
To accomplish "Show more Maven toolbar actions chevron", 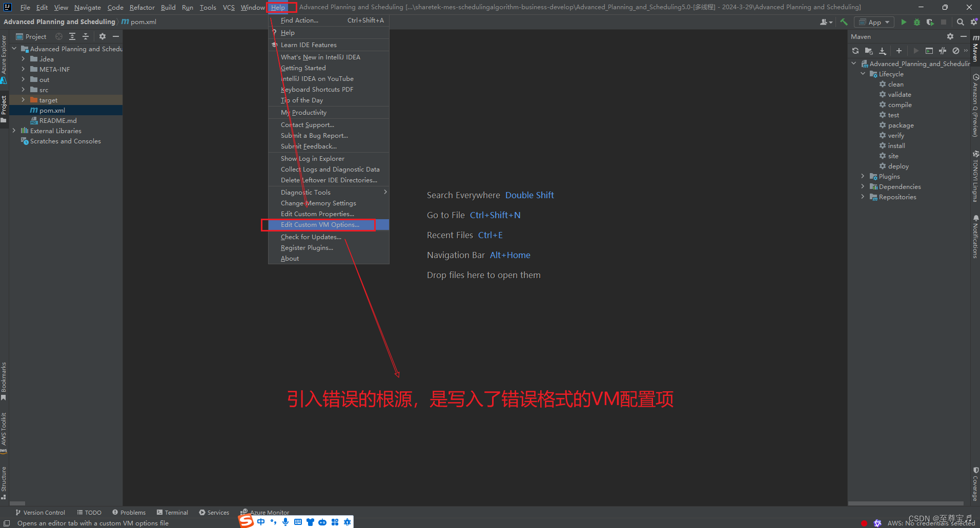I will pyautogui.click(x=966, y=51).
